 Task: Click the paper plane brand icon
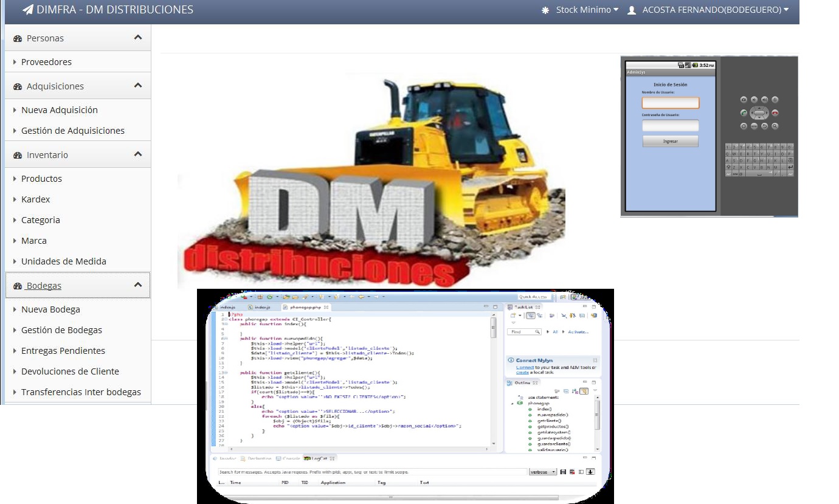(x=28, y=10)
